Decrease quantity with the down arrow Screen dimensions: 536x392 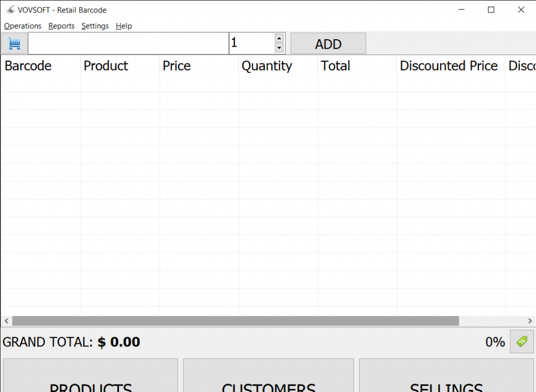pyautogui.click(x=280, y=48)
